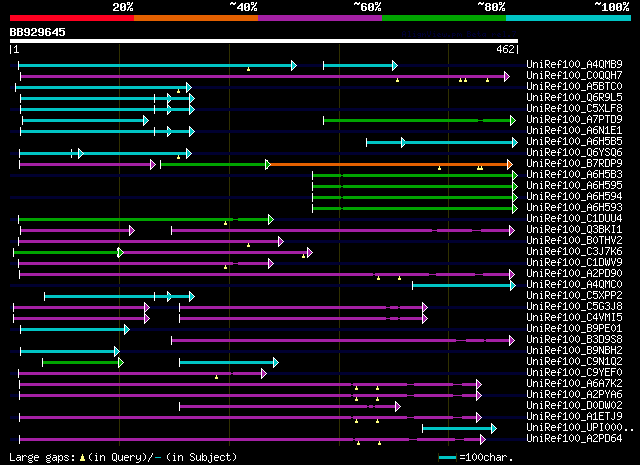640x465 pixels.
Task: Select the UniRef100_C5XPP2 label
Action: pos(574,296)
